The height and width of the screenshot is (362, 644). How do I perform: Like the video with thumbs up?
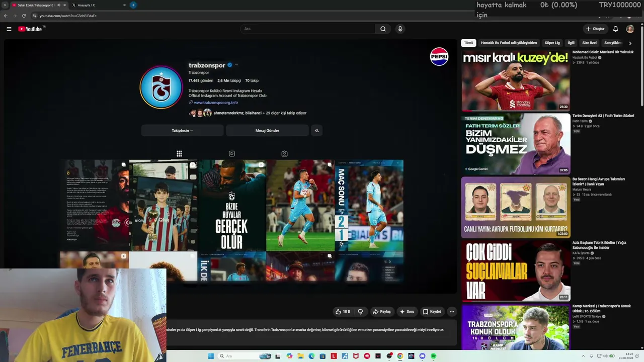coord(343,312)
